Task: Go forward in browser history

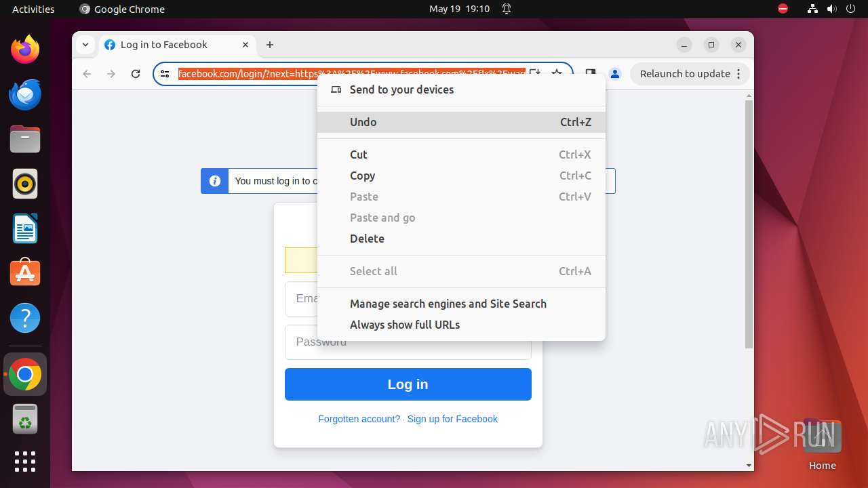Action: [111, 74]
